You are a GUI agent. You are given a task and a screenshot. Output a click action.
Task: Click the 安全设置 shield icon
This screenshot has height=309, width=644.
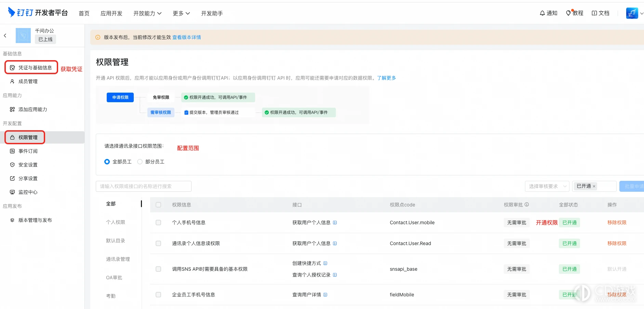coord(12,165)
